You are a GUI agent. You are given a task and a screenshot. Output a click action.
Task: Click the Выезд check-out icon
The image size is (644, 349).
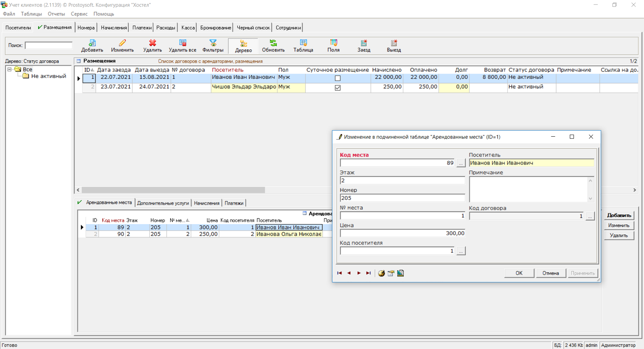tap(394, 43)
